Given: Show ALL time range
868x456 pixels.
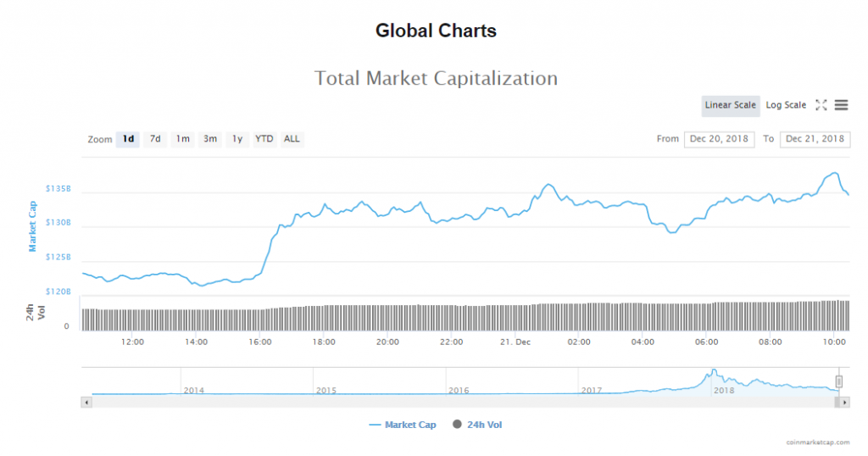Looking at the screenshot, I should (292, 139).
